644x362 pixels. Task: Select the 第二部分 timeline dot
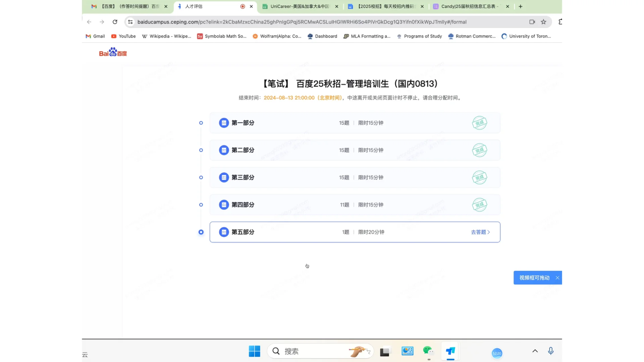click(x=201, y=150)
